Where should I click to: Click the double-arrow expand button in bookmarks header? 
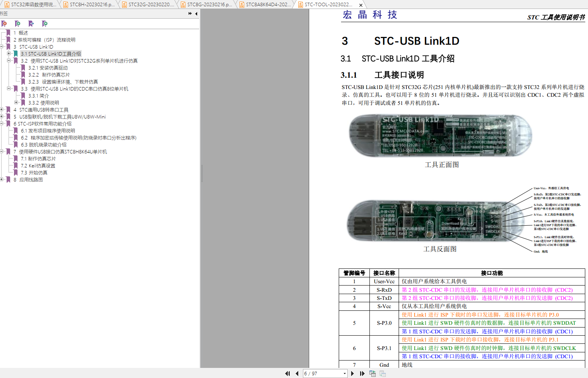[190, 14]
